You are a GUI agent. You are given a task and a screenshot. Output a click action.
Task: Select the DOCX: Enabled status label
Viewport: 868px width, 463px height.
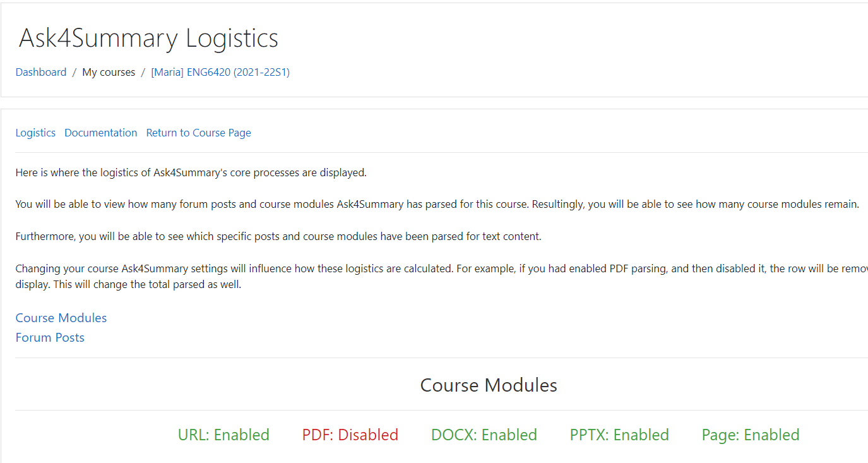(484, 435)
